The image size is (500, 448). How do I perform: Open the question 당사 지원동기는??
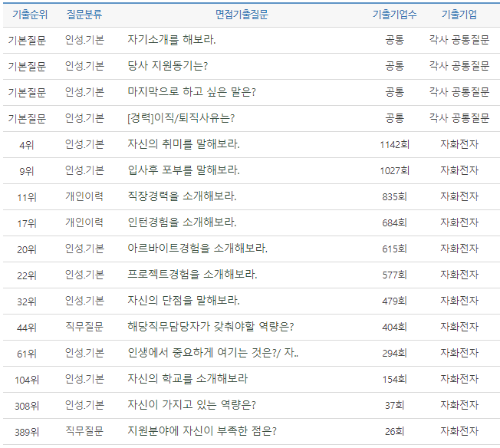point(167,66)
